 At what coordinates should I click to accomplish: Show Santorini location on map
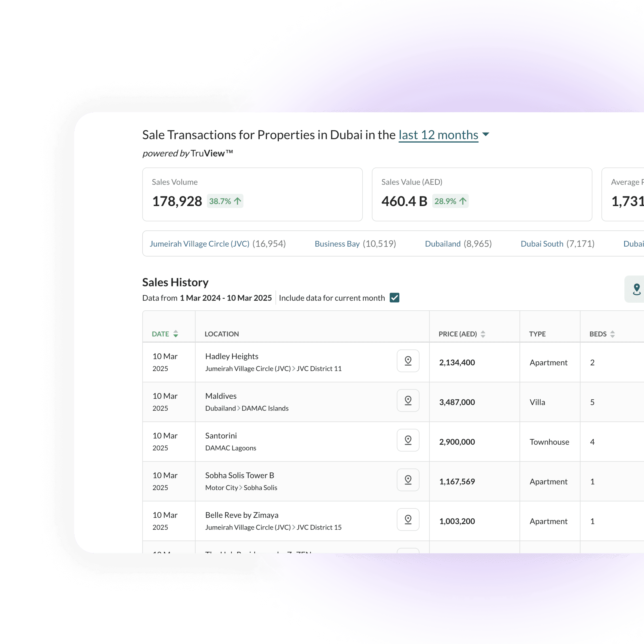click(408, 440)
